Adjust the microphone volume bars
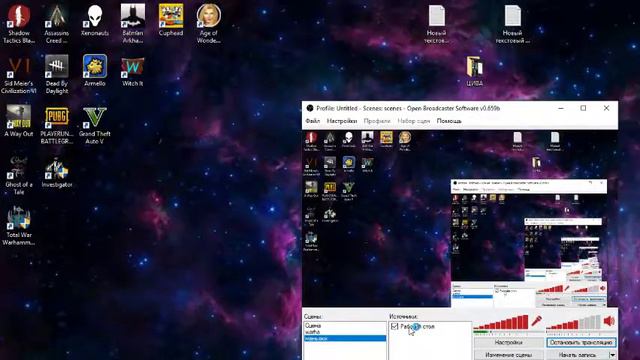 pos(501,322)
